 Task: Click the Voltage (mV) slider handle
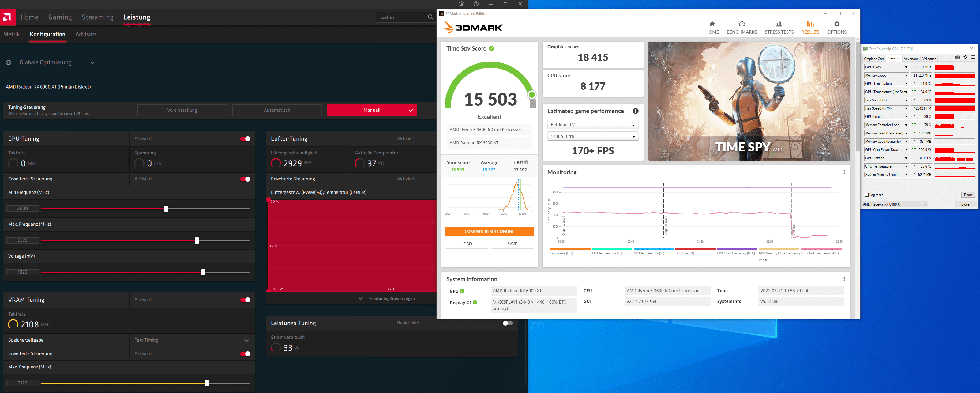203,272
